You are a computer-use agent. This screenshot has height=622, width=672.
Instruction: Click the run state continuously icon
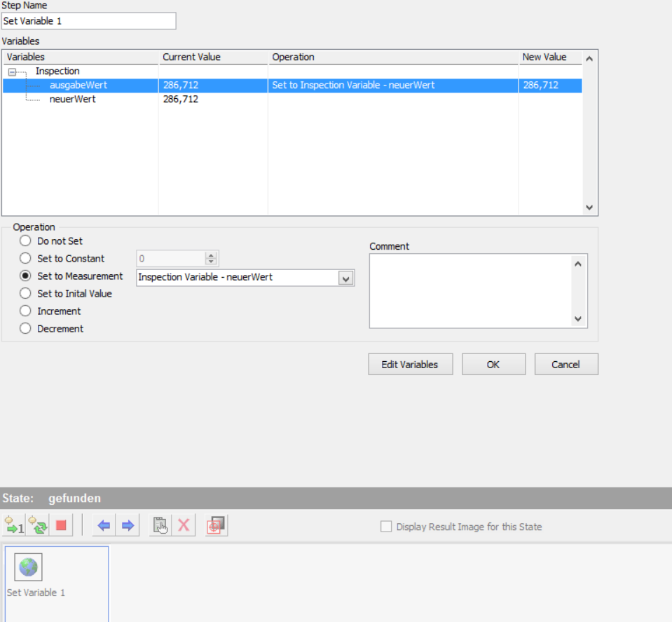pos(38,525)
